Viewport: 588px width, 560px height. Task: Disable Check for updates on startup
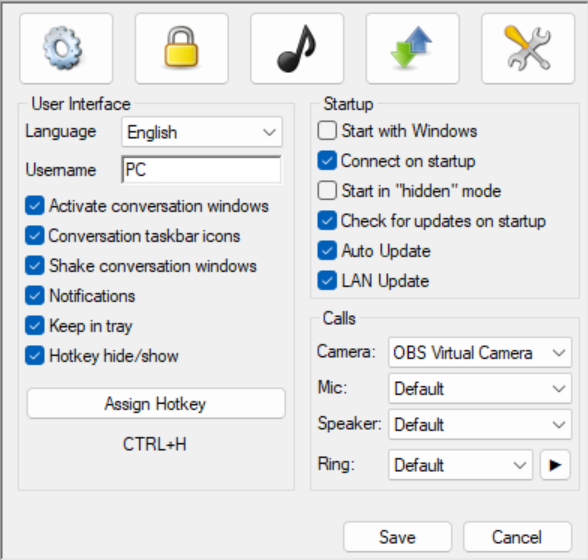coord(327,221)
